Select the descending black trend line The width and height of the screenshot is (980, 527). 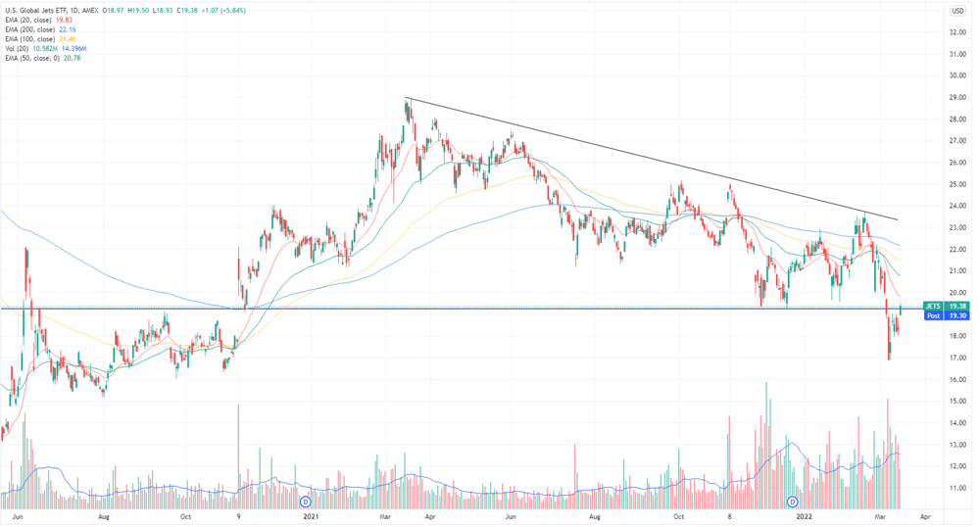click(x=650, y=158)
